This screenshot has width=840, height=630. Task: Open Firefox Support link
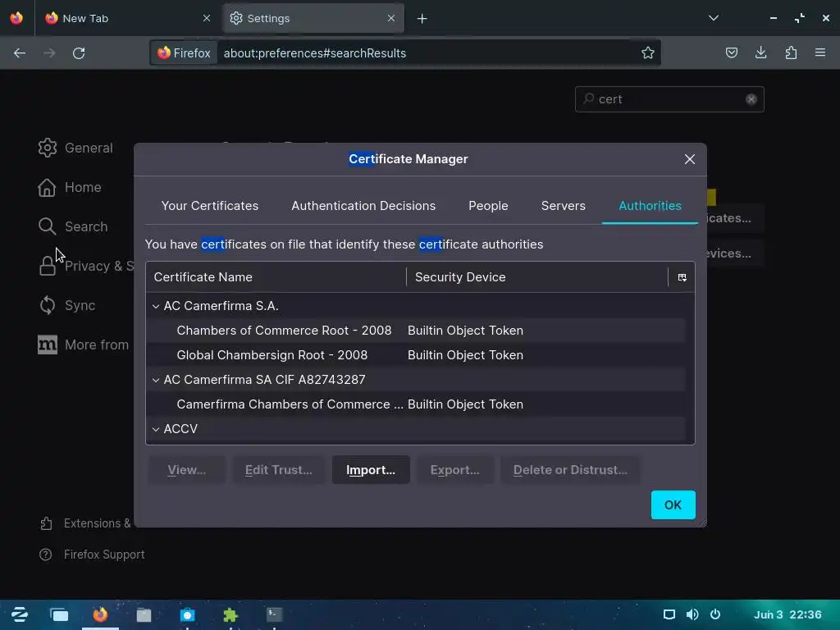click(92, 555)
